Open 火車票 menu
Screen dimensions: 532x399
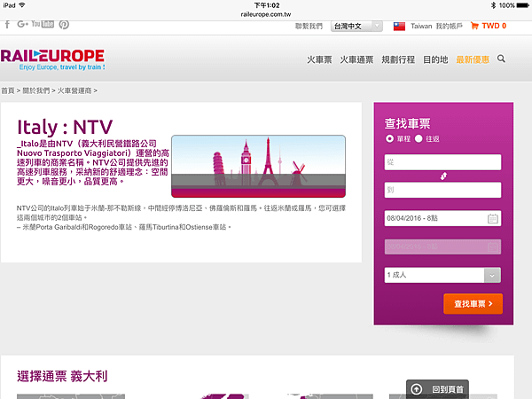tap(319, 59)
